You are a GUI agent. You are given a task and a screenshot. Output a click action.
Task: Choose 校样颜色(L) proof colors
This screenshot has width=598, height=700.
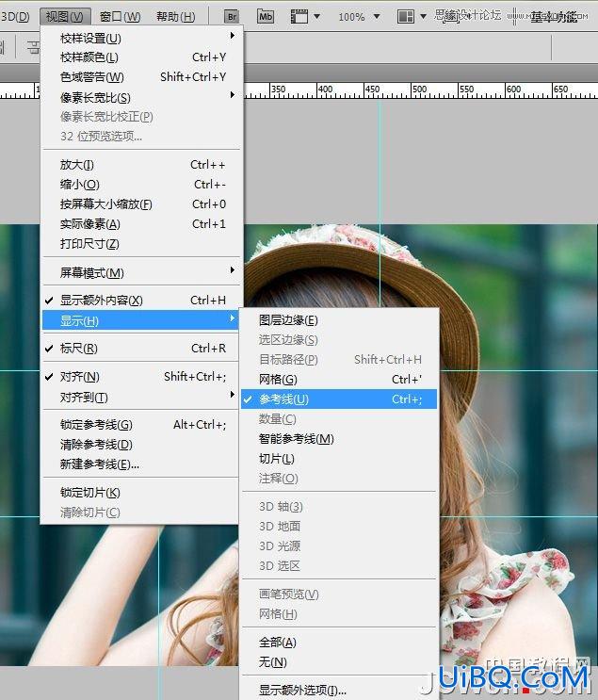coord(141,57)
